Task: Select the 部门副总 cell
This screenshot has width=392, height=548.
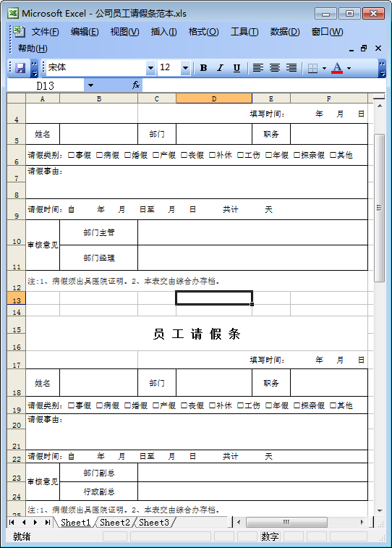Action: [x=99, y=473]
